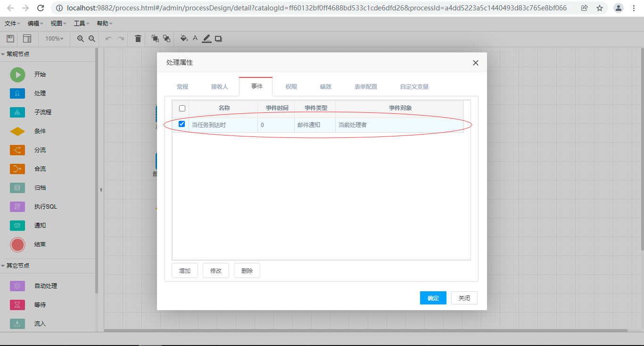Select the 归档 archive node icon

click(17, 188)
